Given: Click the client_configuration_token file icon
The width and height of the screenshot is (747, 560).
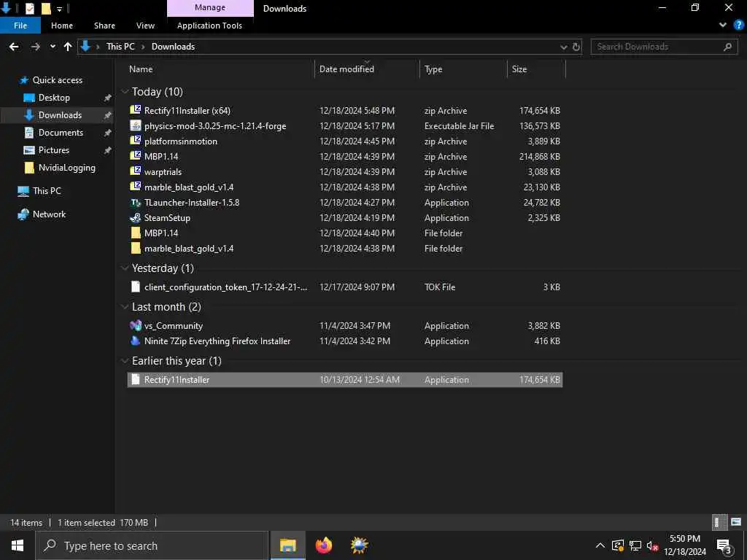Looking at the screenshot, I should click(x=136, y=287).
